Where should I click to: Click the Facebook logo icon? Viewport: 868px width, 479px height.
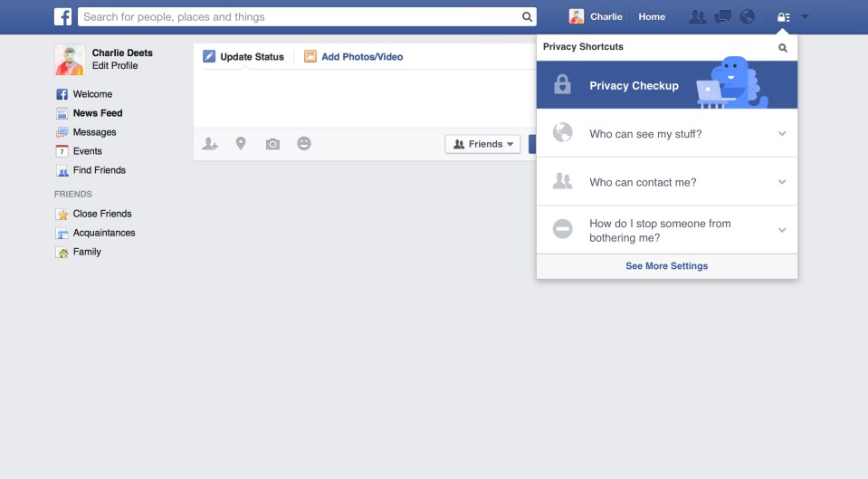pos(63,16)
